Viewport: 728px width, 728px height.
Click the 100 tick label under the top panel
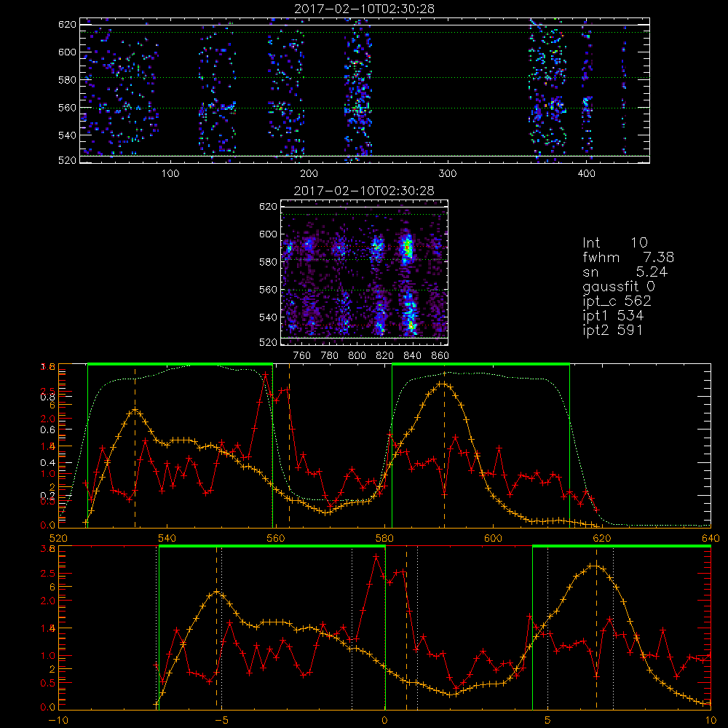pos(170,174)
